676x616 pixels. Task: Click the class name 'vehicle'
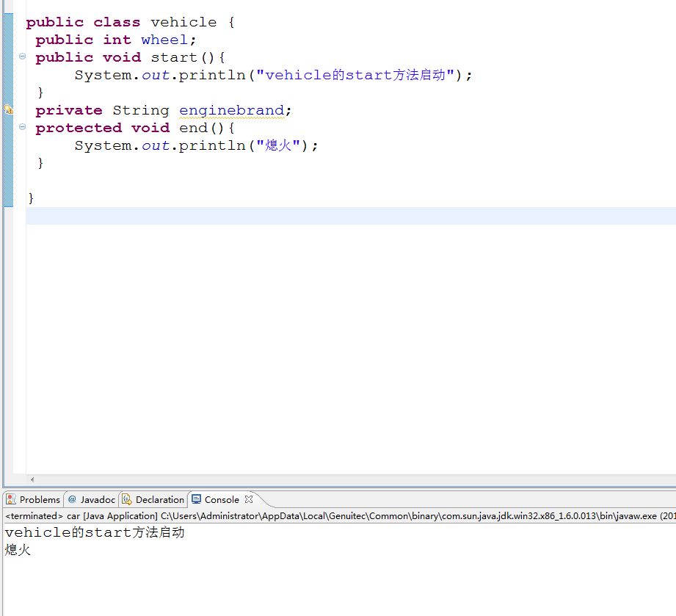click(183, 22)
